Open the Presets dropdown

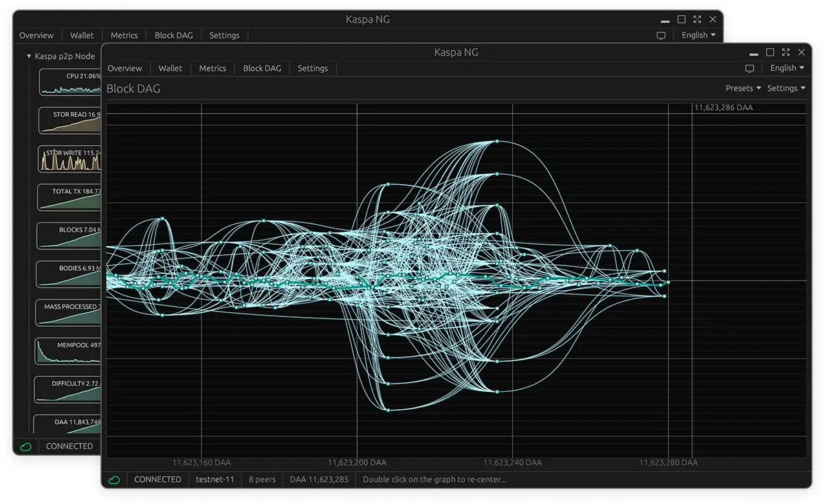pyautogui.click(x=743, y=88)
